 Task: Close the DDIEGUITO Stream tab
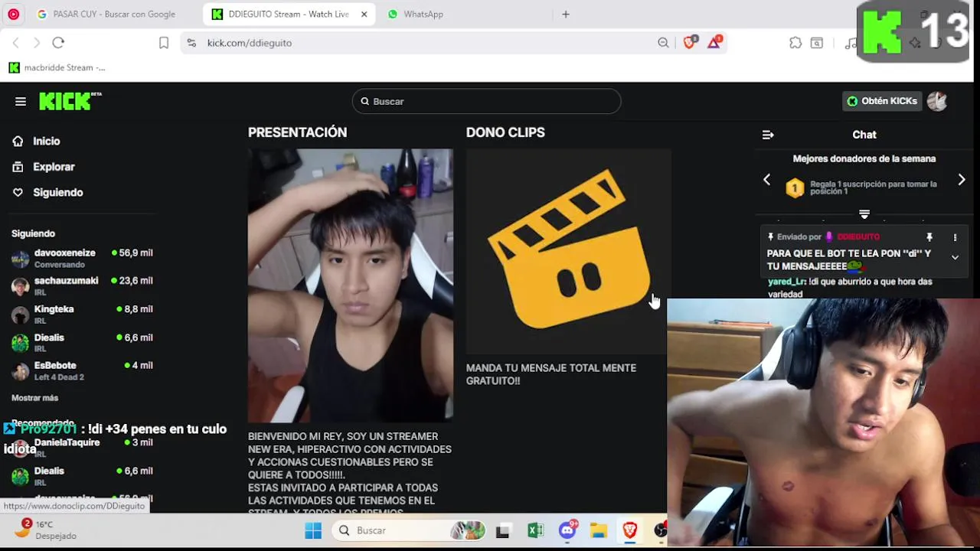point(364,14)
